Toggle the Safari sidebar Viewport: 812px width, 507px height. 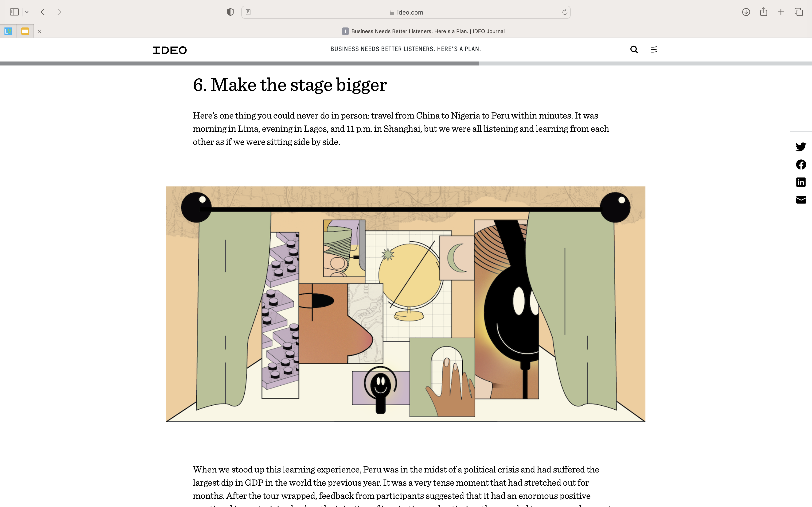14,12
